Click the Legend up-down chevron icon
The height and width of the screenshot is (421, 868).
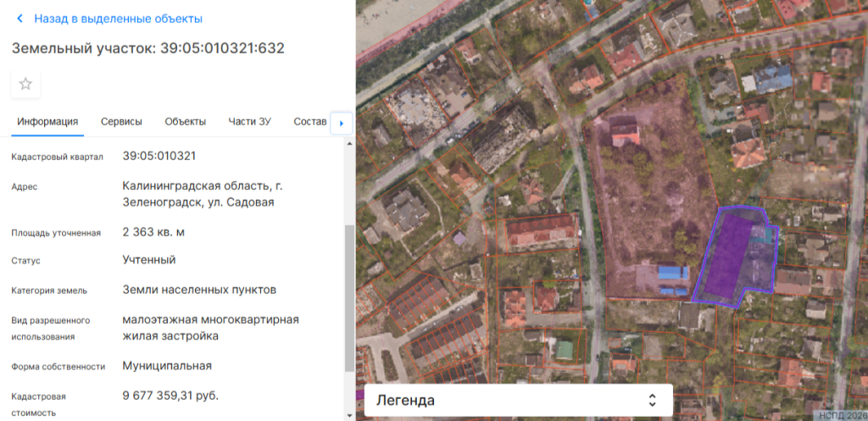[652, 400]
